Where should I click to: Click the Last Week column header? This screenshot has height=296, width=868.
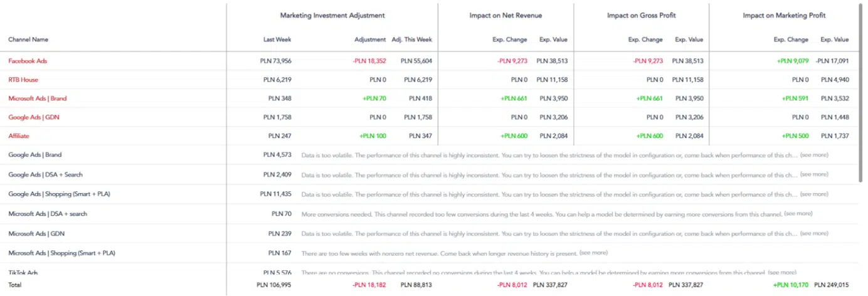[277, 40]
